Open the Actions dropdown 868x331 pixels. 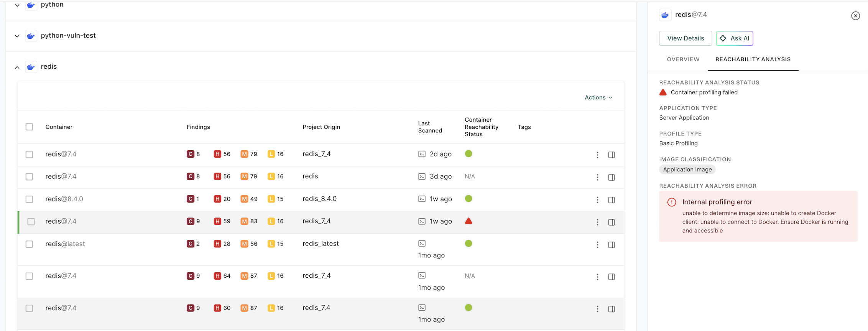click(598, 97)
